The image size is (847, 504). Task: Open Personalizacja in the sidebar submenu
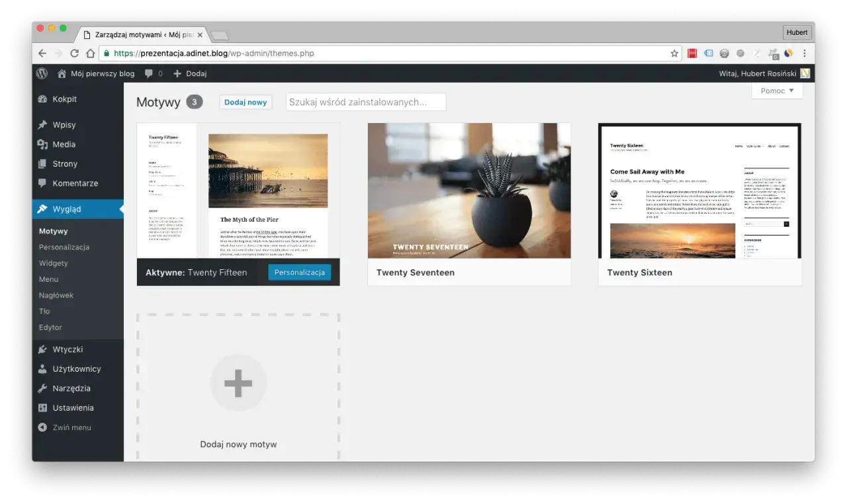pyautogui.click(x=64, y=247)
